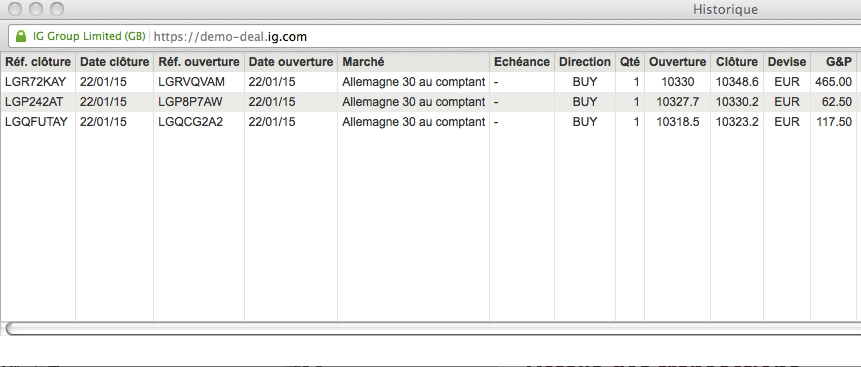Sort by Date ouverture column header
Screen dimensions: 861x367
291,62
